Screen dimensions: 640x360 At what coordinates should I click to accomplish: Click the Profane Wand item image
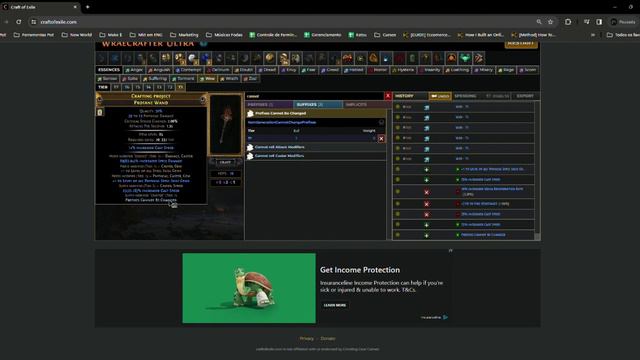pos(225,124)
